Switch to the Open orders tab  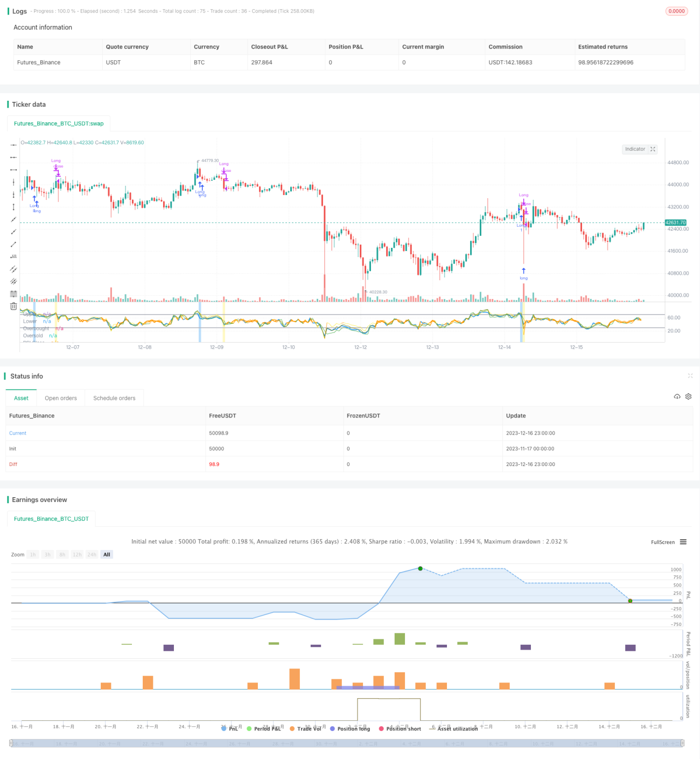[x=61, y=398]
